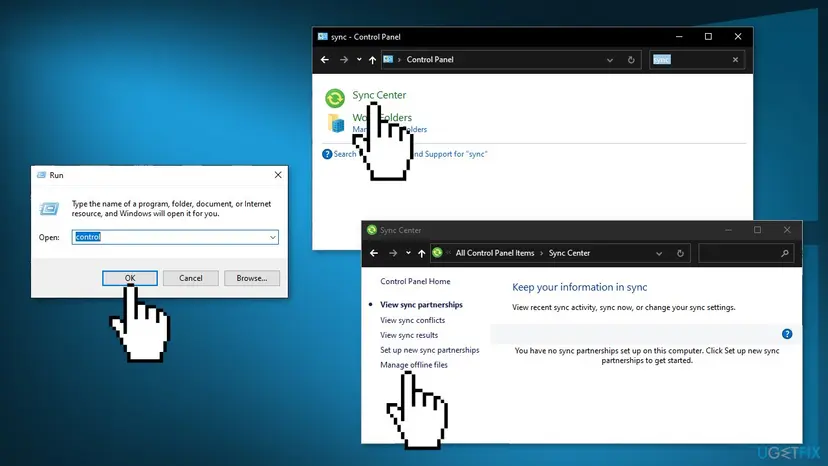Viewport: 828px width, 466px height.
Task: Minimize the sync - Control Panel window
Action: pos(679,36)
